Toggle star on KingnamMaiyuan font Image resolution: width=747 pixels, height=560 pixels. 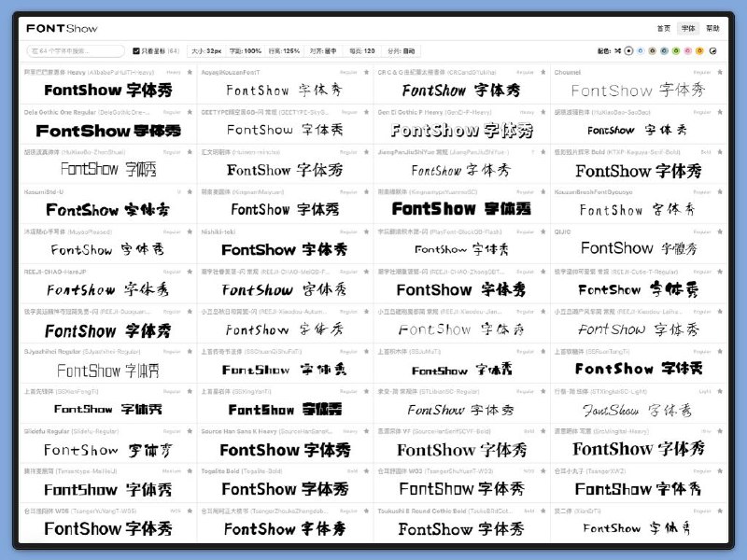pyautogui.click(x=366, y=192)
